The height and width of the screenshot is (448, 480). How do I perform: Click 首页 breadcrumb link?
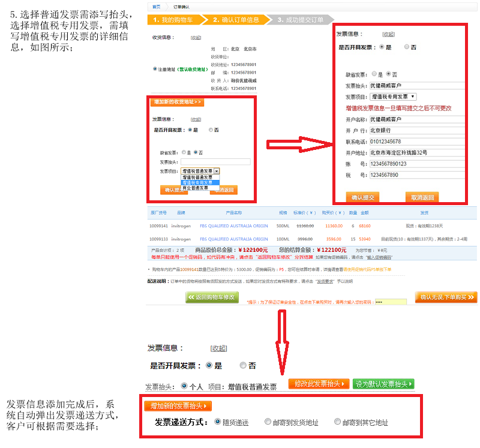[156, 7]
